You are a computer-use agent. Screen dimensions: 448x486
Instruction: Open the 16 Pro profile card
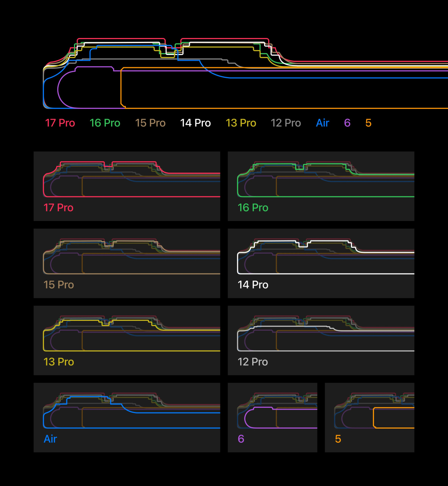(321, 186)
